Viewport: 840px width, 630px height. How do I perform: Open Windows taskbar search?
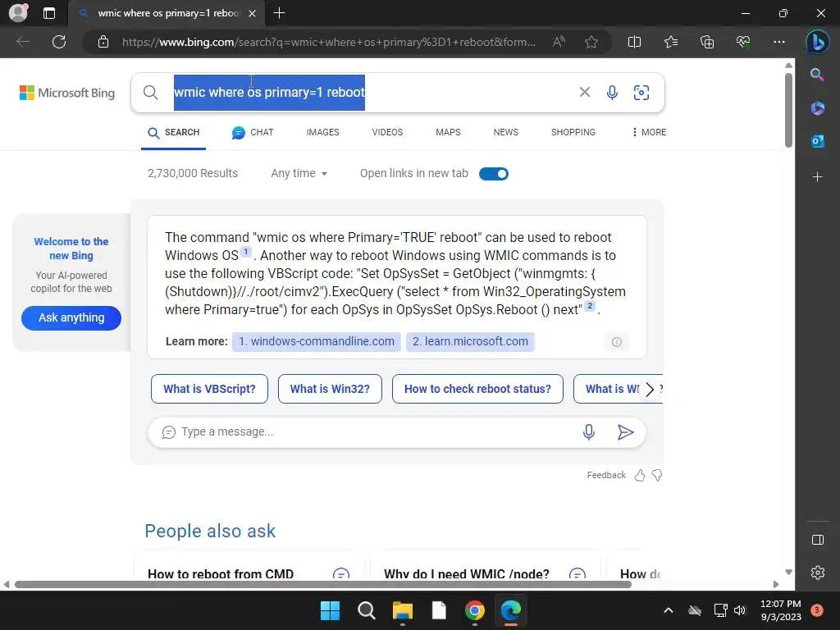click(367, 610)
